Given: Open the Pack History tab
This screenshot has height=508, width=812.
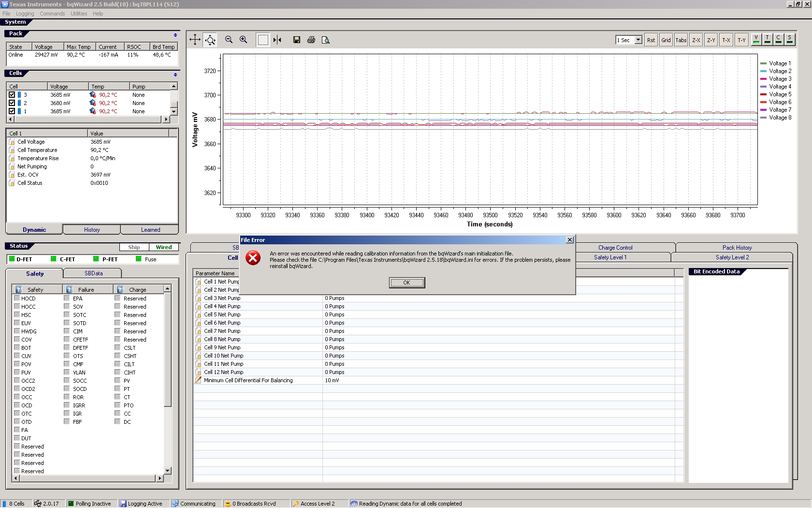Looking at the screenshot, I should click(x=737, y=248).
